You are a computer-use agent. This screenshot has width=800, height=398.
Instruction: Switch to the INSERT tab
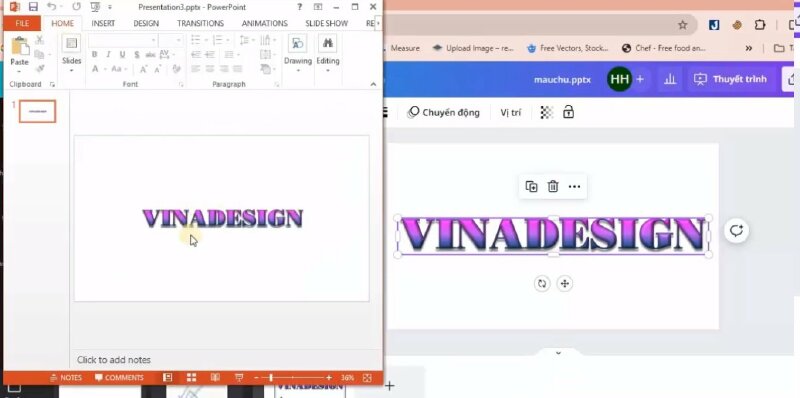[103, 23]
